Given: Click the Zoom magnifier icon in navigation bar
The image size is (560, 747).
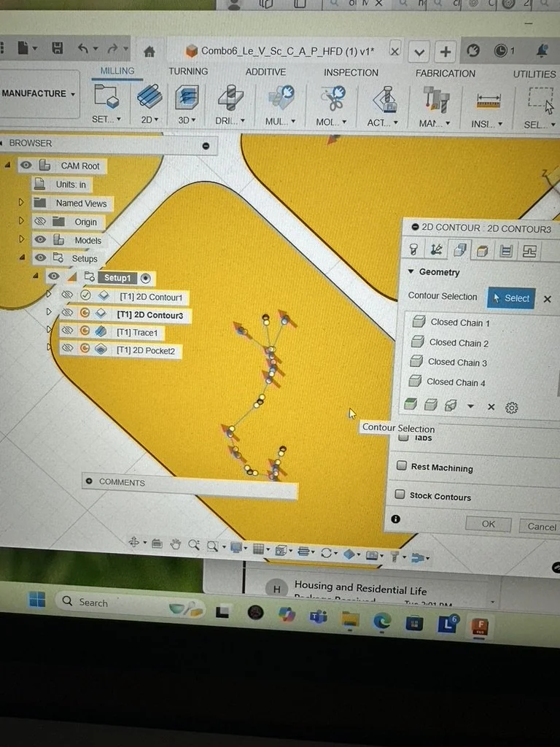Looking at the screenshot, I should [193, 544].
